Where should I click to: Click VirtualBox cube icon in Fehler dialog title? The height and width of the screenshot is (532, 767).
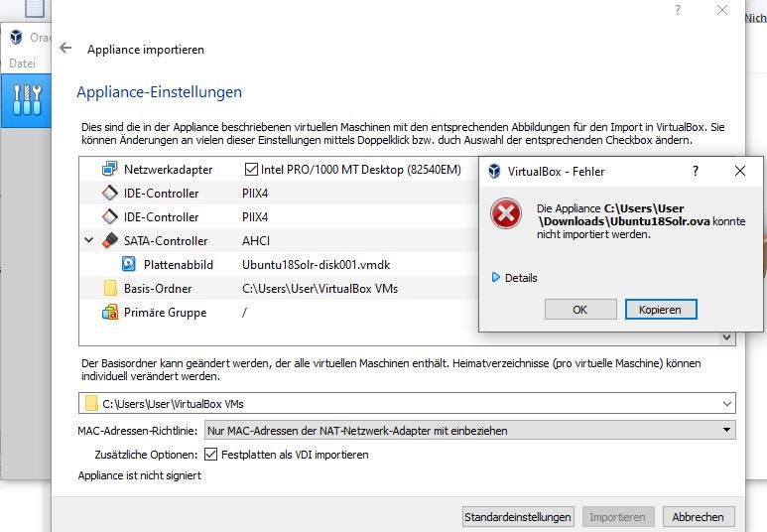(494, 171)
